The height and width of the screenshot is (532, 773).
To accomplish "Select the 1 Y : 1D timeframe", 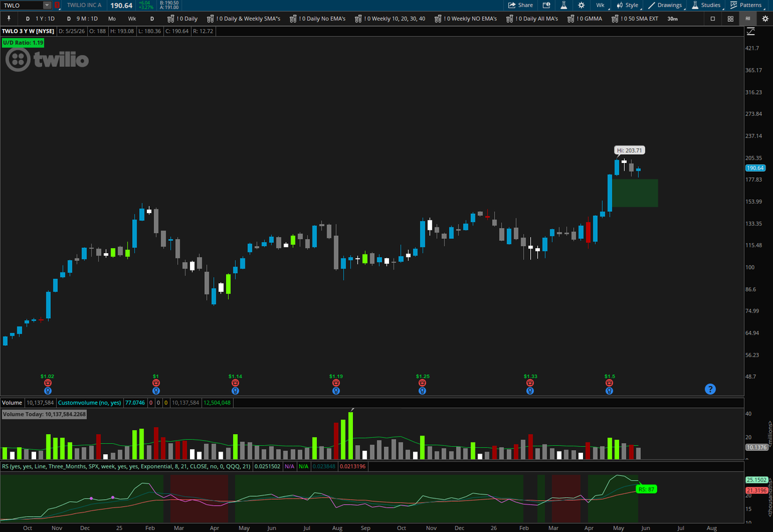I will point(41,19).
